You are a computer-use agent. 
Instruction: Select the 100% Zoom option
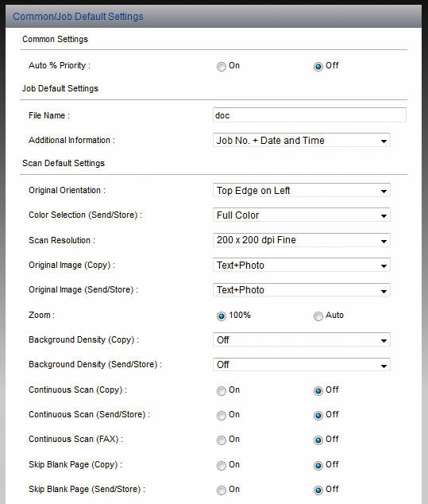[222, 316]
